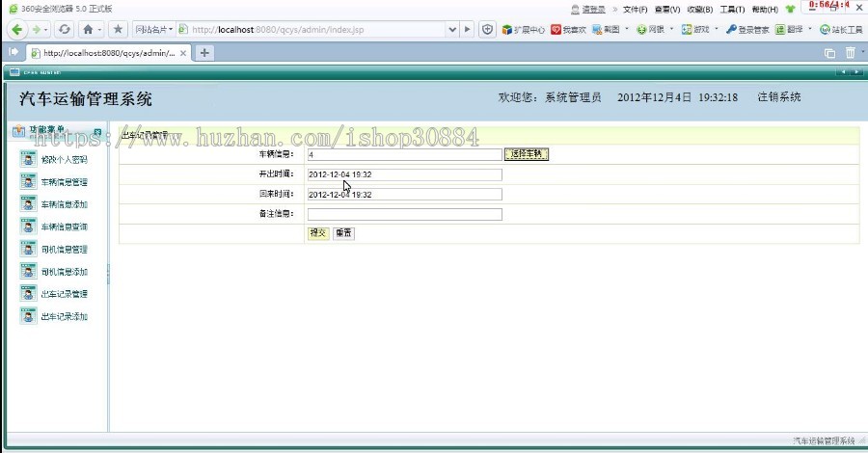
Task: Open the browser home page icon
Action: point(88,29)
